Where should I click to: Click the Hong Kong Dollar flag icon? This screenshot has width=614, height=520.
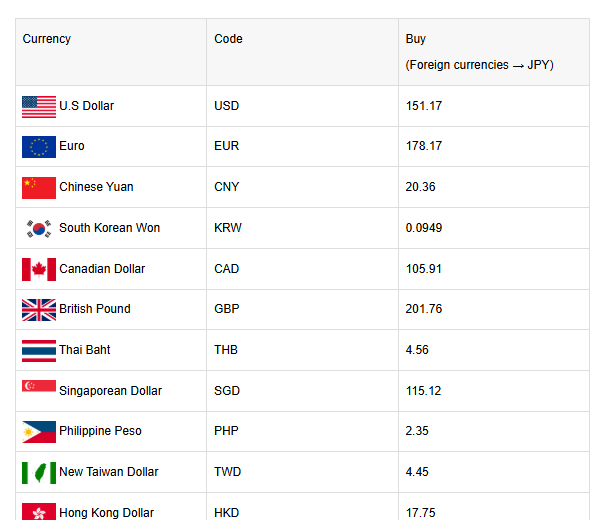pyautogui.click(x=39, y=511)
